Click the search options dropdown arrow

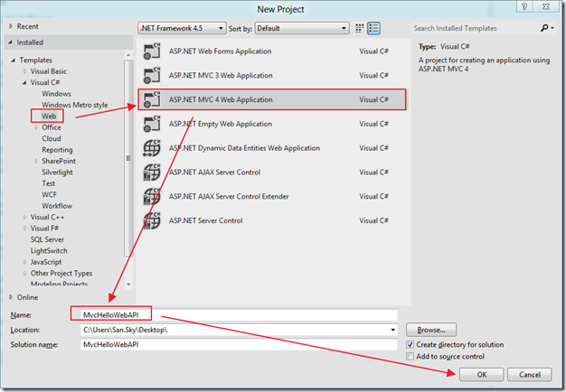tap(552, 28)
